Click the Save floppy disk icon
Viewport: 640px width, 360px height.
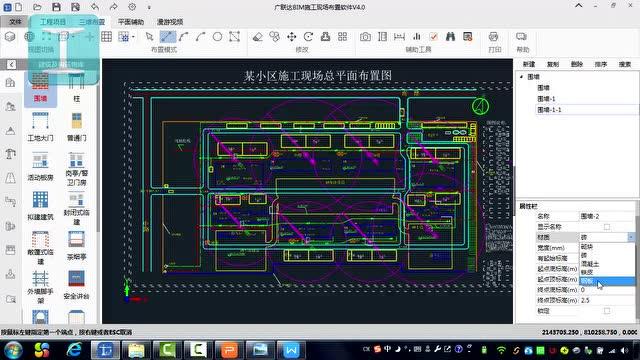56,7
